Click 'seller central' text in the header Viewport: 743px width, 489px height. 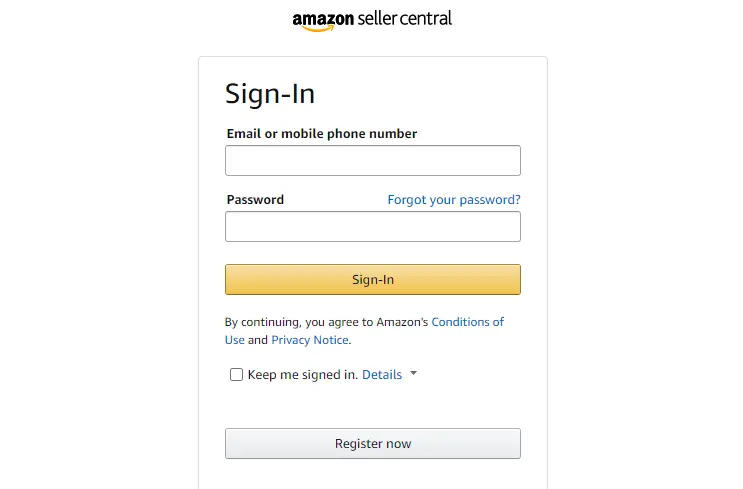tap(399, 18)
